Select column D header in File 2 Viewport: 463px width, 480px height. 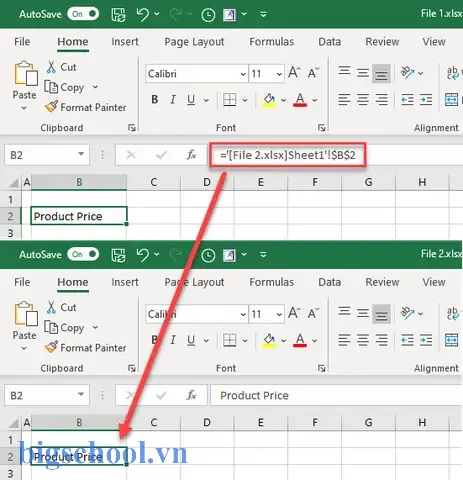click(x=207, y=423)
